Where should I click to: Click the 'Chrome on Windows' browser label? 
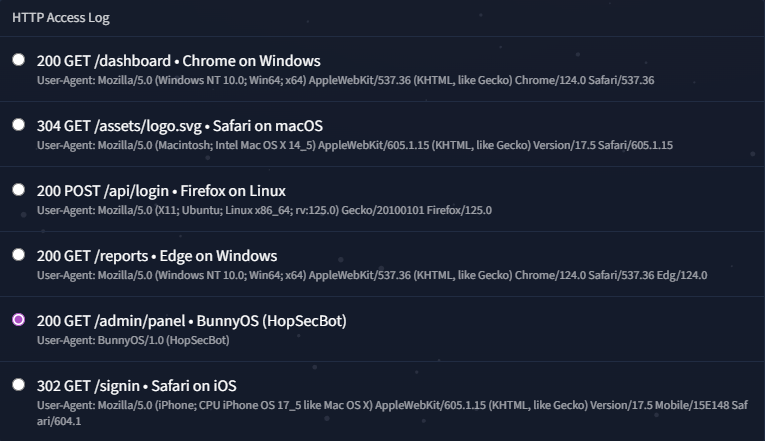(251, 61)
